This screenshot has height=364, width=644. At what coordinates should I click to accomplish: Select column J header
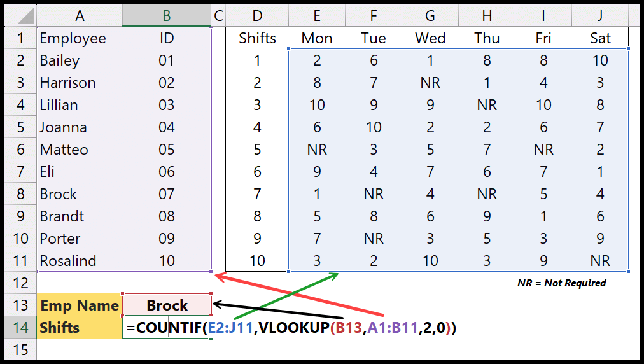(600, 16)
